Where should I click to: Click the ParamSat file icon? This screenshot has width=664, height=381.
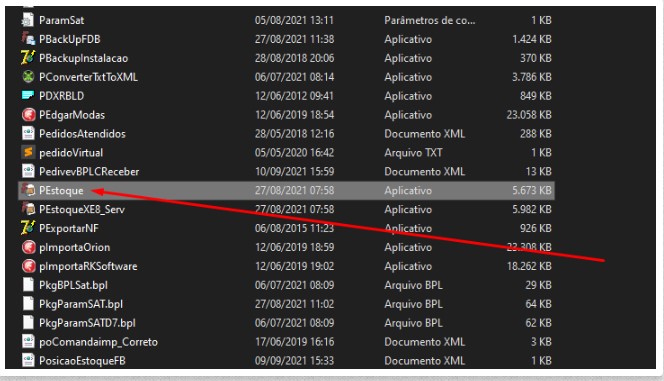pyautogui.click(x=28, y=20)
